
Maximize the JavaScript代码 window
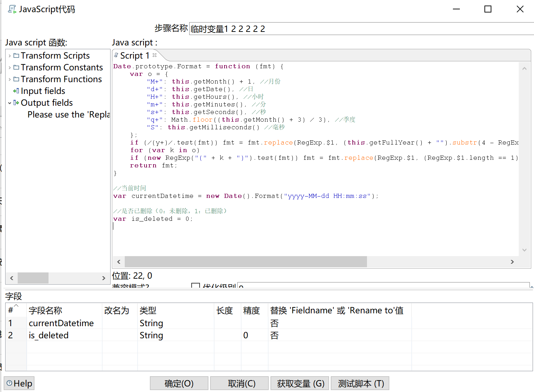(x=488, y=9)
